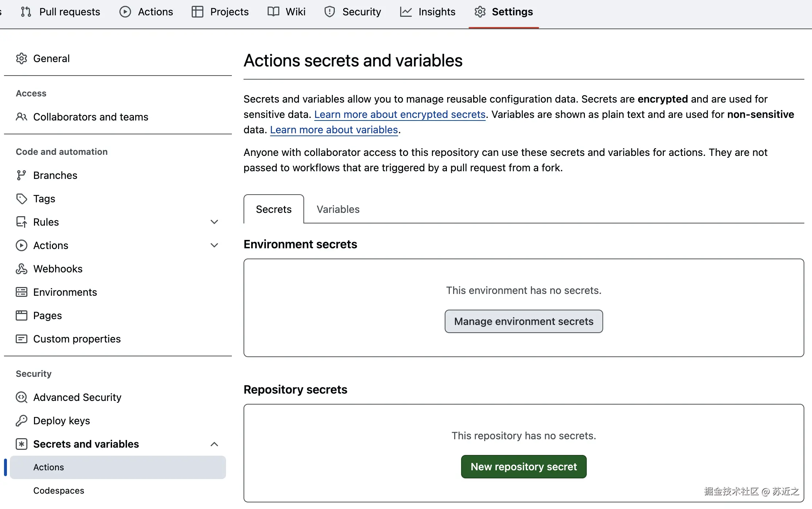
Task: Click the Environments server icon
Action: [x=21, y=292]
